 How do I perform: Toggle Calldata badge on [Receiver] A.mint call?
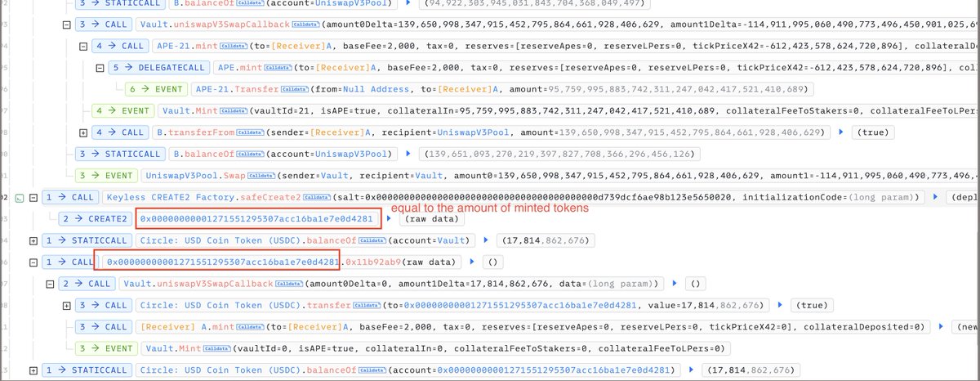(x=248, y=326)
